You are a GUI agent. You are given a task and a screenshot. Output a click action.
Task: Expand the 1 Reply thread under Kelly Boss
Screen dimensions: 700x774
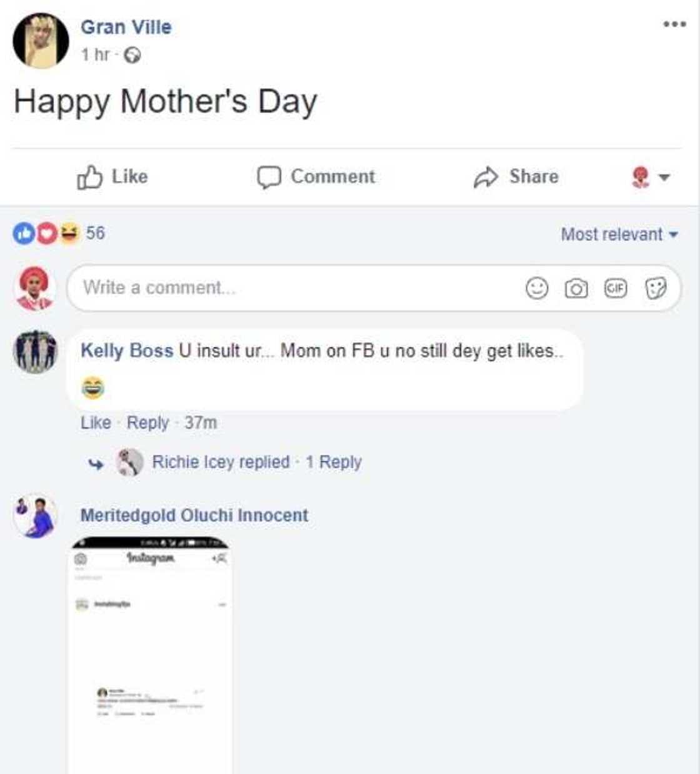334,462
